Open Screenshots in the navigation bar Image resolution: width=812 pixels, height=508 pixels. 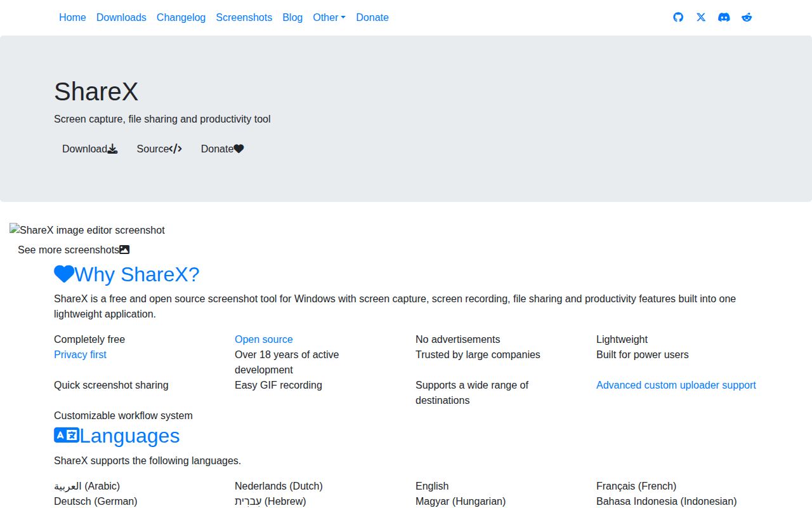(x=244, y=17)
